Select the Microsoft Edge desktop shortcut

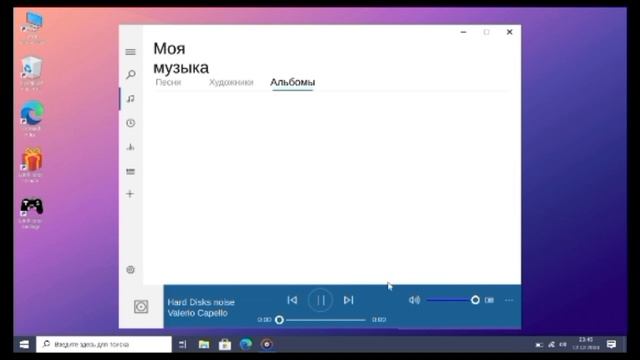pyautogui.click(x=32, y=119)
